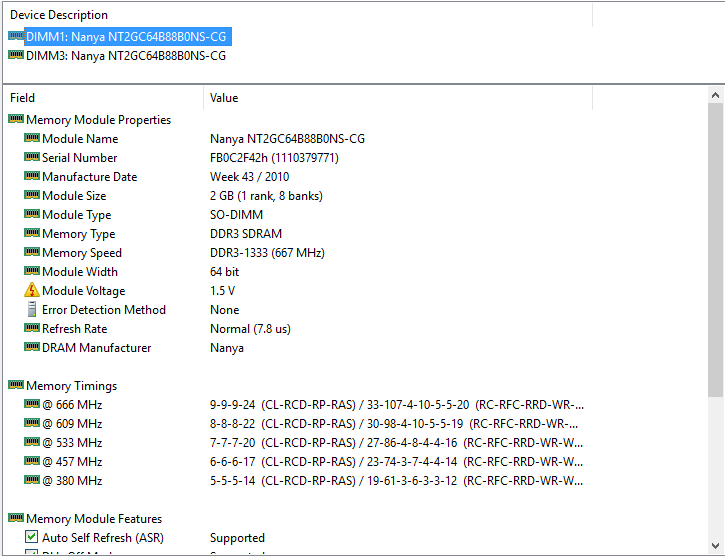The height and width of the screenshot is (556, 725).
Task: Click the @ 609 MHz timing icon
Action: [x=31, y=423]
